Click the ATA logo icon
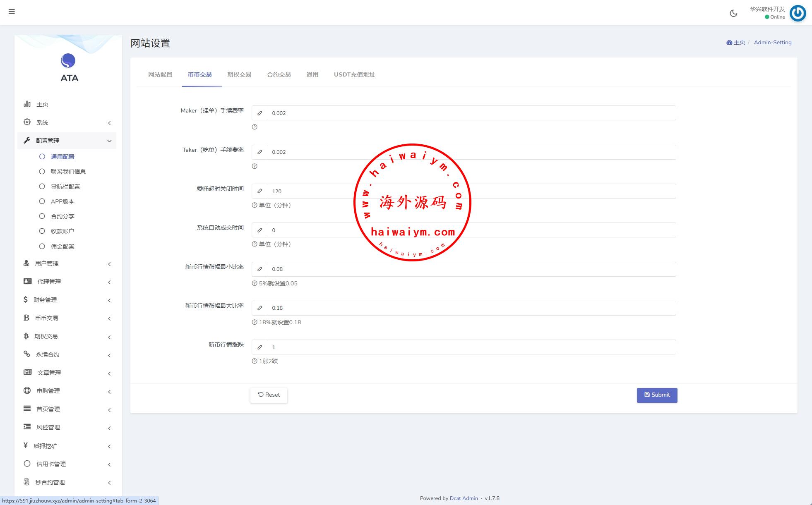The image size is (812, 505). point(68,61)
